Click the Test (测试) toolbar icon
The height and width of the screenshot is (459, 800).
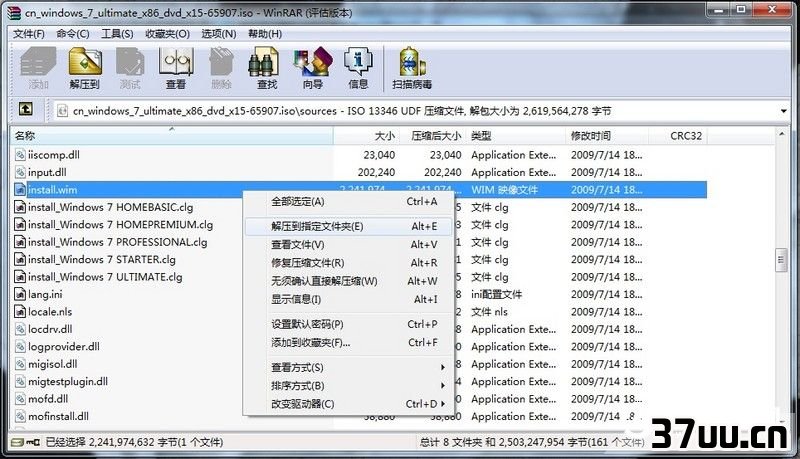[130, 68]
